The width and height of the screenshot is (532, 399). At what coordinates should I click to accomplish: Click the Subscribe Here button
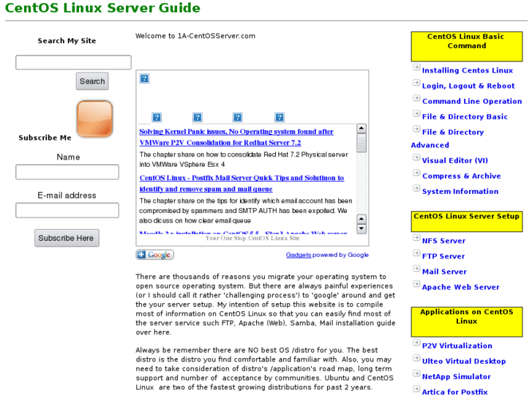[x=67, y=238]
